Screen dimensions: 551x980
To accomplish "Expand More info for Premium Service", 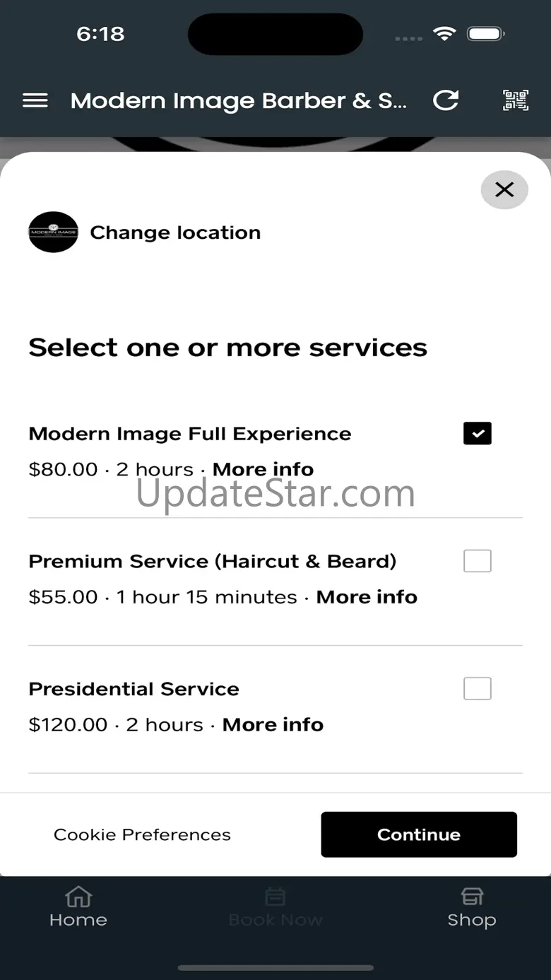I will (367, 597).
